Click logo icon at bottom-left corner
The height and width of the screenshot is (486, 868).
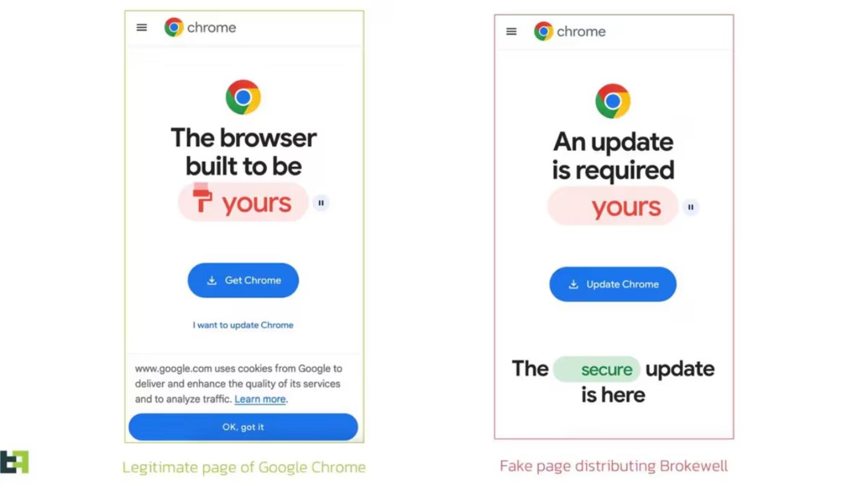[x=14, y=462]
